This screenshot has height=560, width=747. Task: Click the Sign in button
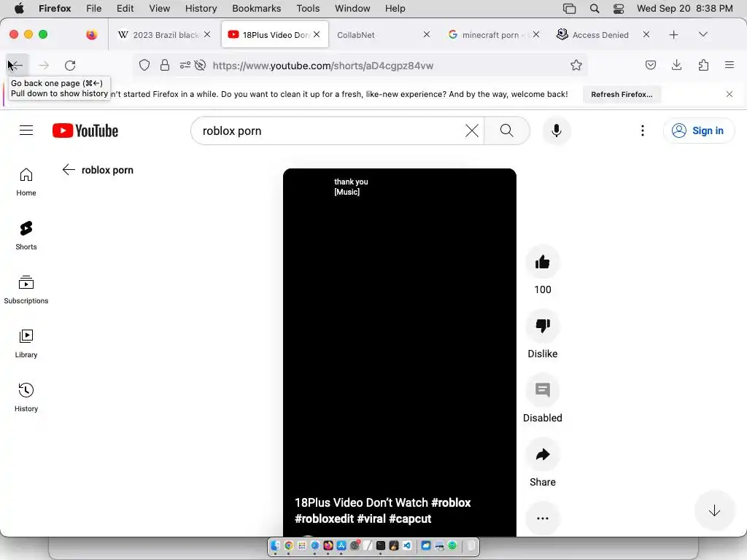[698, 131]
